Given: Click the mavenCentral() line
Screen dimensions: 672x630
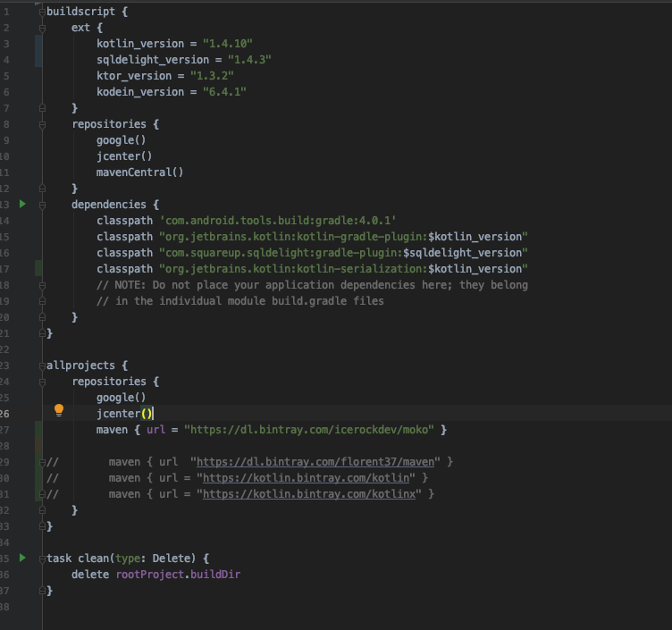Looking at the screenshot, I should [x=139, y=172].
